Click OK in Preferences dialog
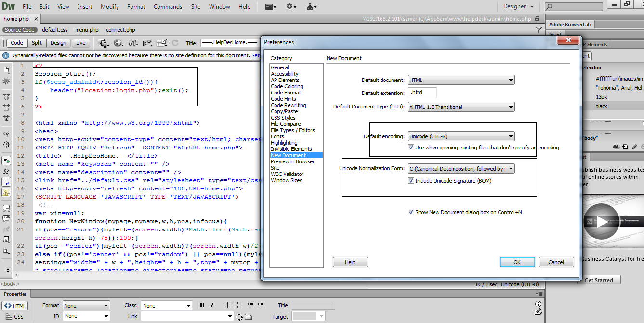The image size is (644, 323). point(517,262)
